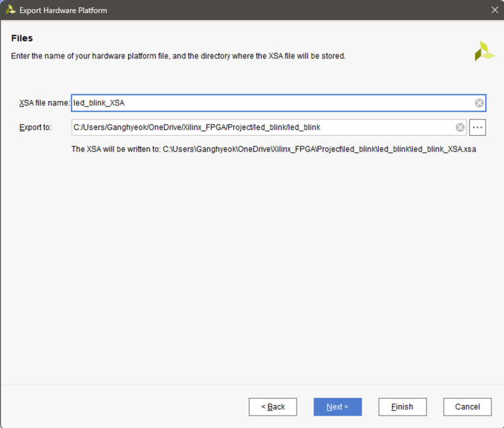Screen dimensions: 504x428
Task: Clear the Export to path field
Action: pos(460,127)
